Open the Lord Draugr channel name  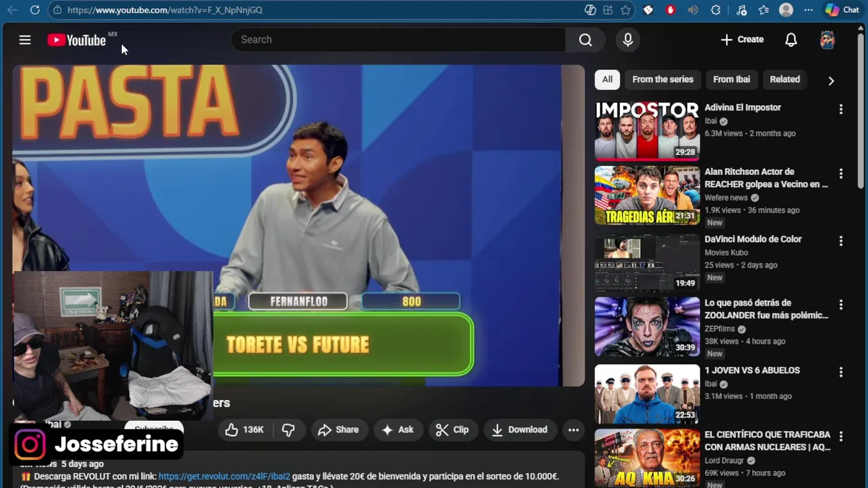(x=724, y=461)
